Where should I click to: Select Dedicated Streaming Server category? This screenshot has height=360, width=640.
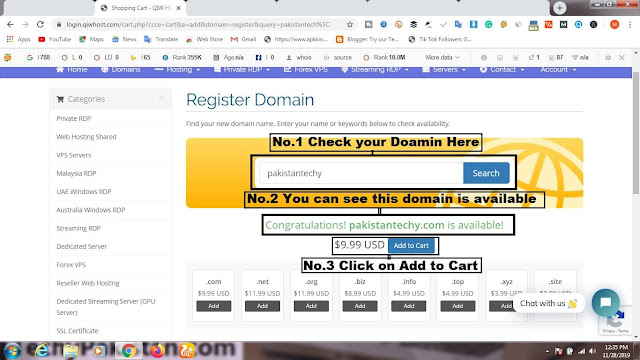(x=106, y=307)
